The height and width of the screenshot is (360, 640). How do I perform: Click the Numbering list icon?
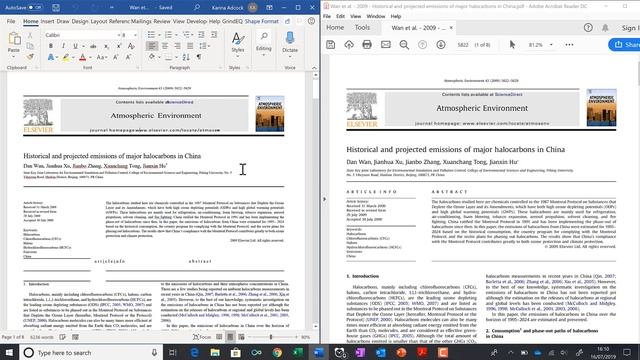(168, 35)
